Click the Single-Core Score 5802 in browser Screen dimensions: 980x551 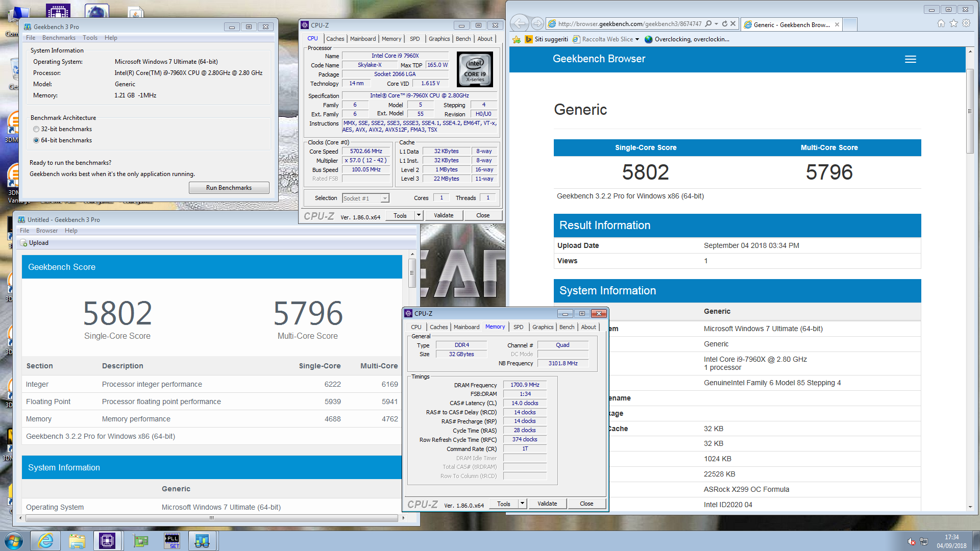[x=645, y=172]
